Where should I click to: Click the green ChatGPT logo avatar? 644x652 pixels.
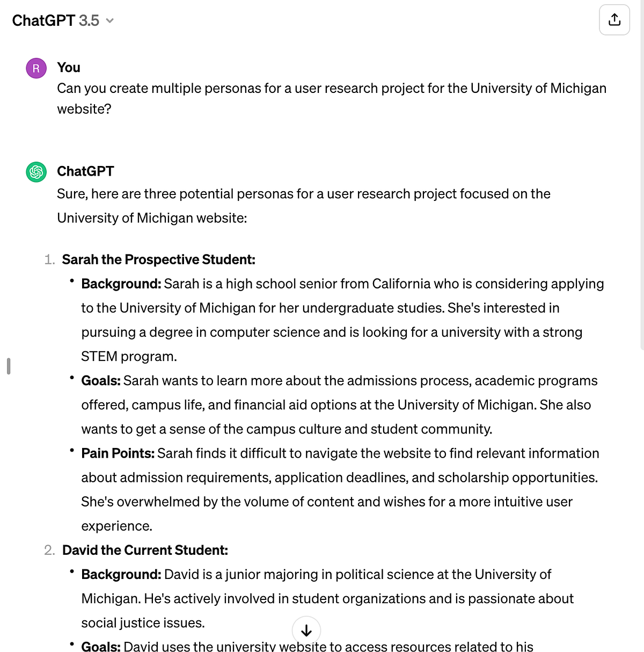click(36, 172)
